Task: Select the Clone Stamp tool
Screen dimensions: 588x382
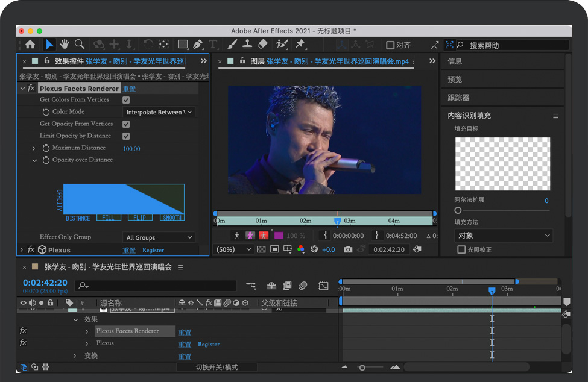Action: click(x=247, y=45)
